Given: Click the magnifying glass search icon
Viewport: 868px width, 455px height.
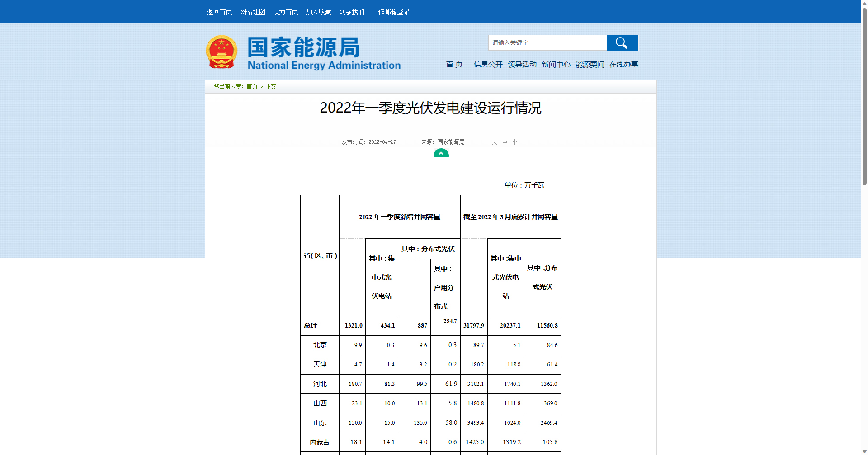Looking at the screenshot, I should [622, 43].
